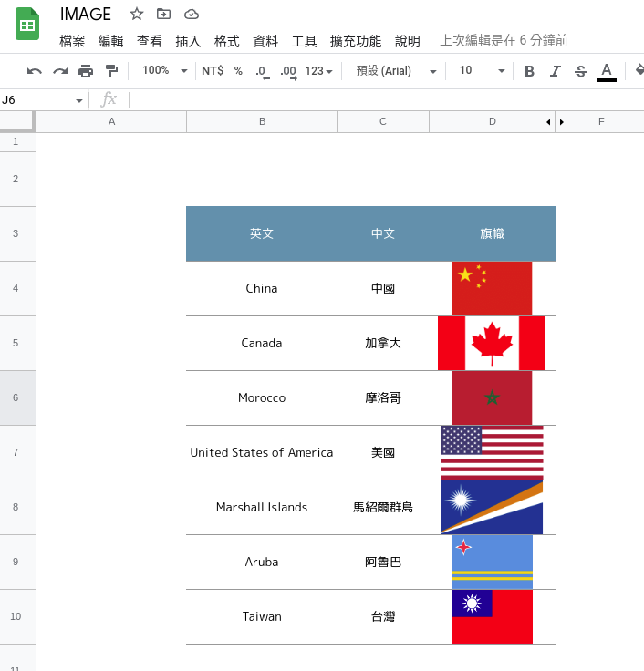Apply percent format
The image size is (644, 671).
coord(238,70)
